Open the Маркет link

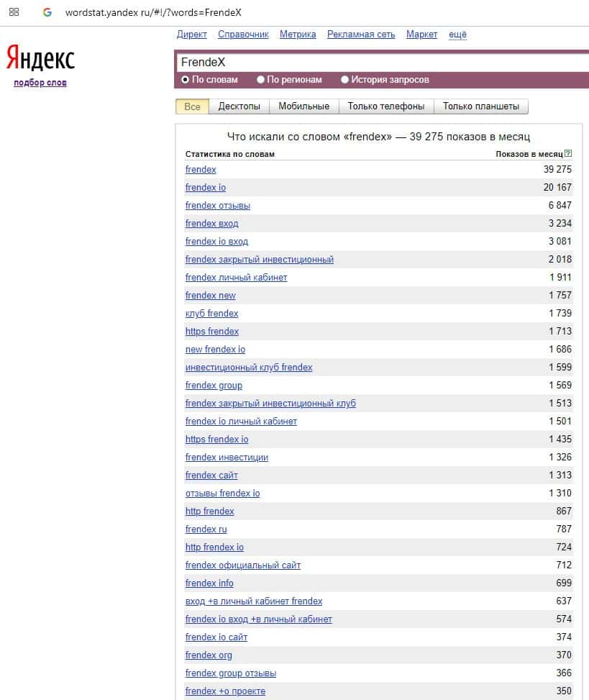point(421,35)
